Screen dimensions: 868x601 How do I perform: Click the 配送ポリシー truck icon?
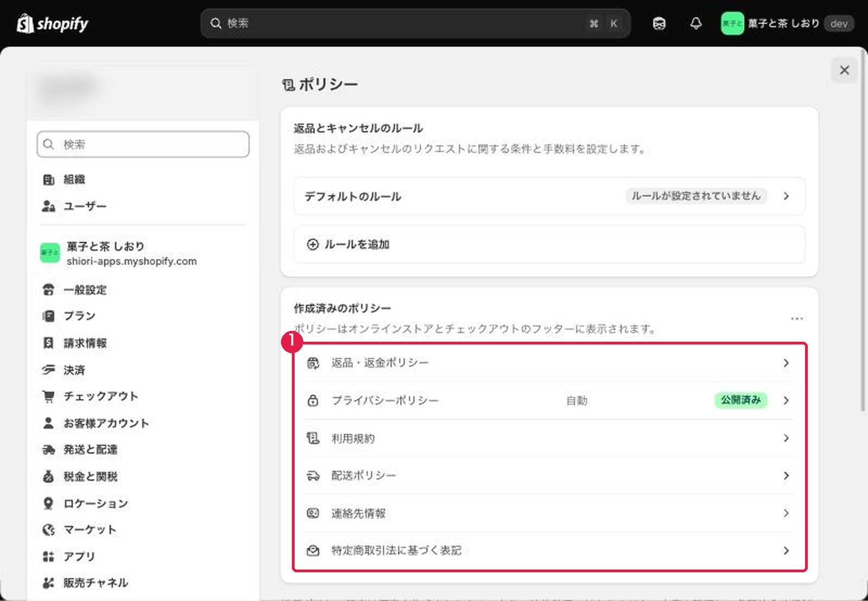[313, 476]
